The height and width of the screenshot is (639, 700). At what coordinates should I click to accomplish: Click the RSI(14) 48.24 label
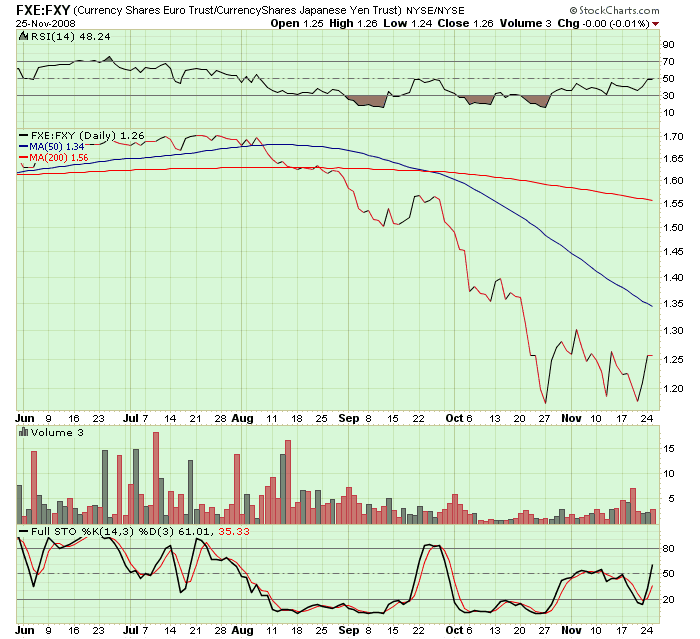(71, 37)
